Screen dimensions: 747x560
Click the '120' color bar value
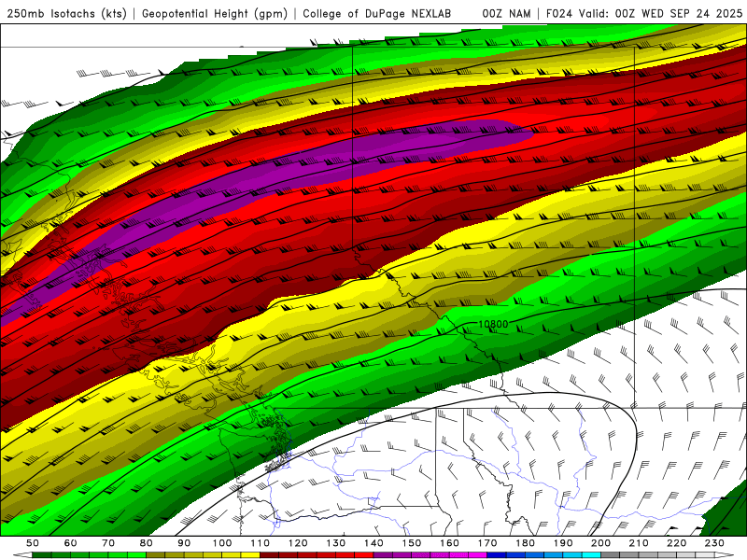[298, 543]
